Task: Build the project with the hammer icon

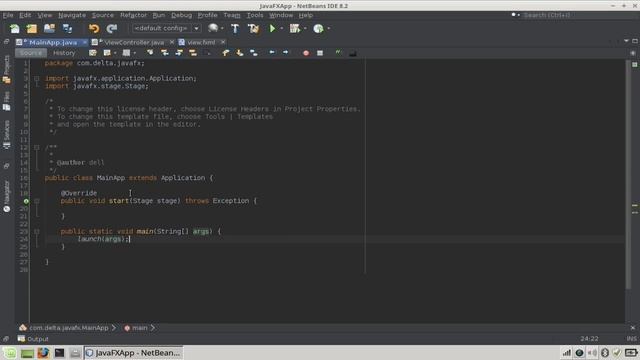Action: (x=235, y=28)
